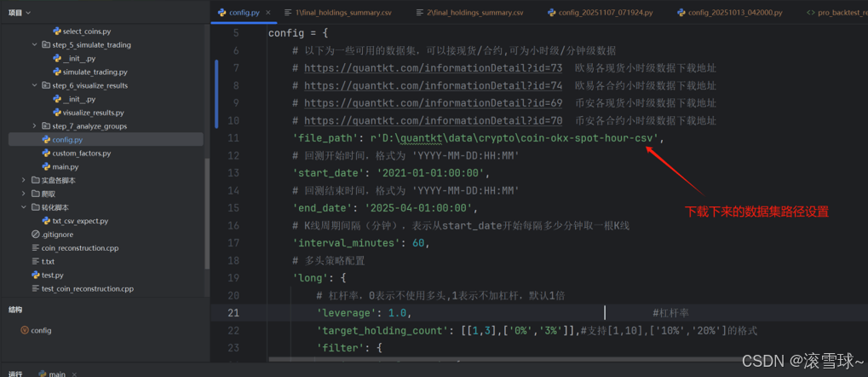Click the file icon of coin_reconstruction.cpp
This screenshot has width=868, height=377.
pos(36,248)
